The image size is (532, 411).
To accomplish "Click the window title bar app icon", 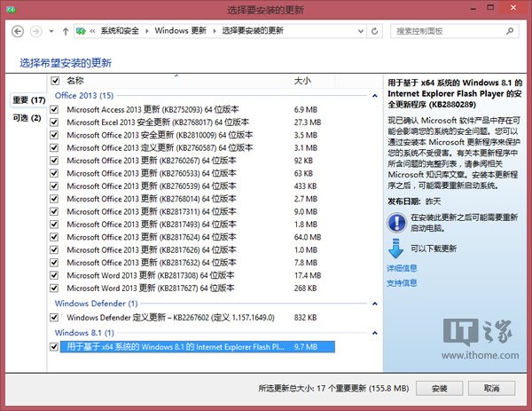I will coord(12,10).
